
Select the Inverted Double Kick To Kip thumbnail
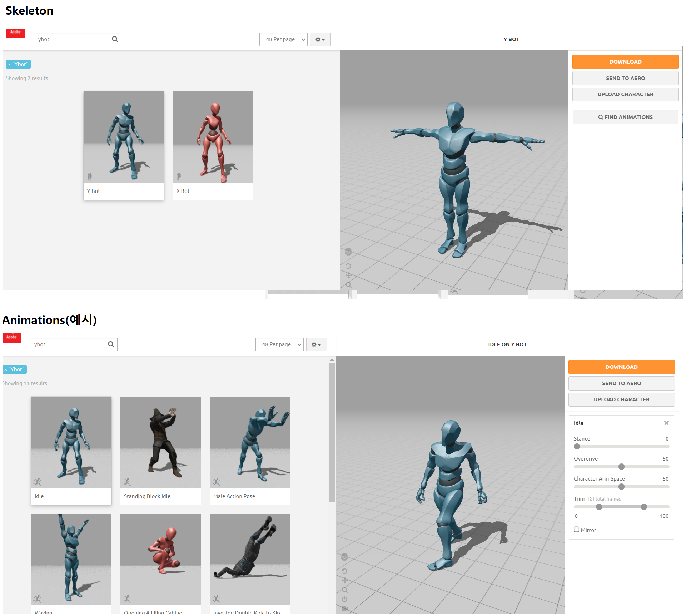point(250,559)
